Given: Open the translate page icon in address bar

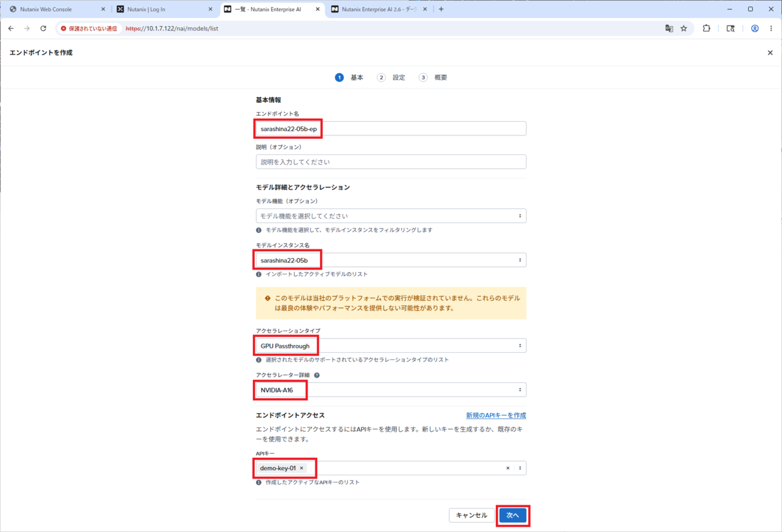Looking at the screenshot, I should (x=669, y=29).
